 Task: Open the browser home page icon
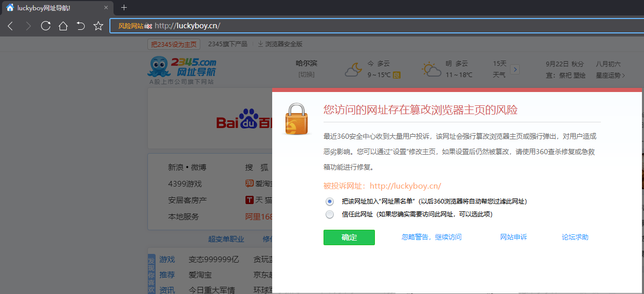[x=63, y=26]
